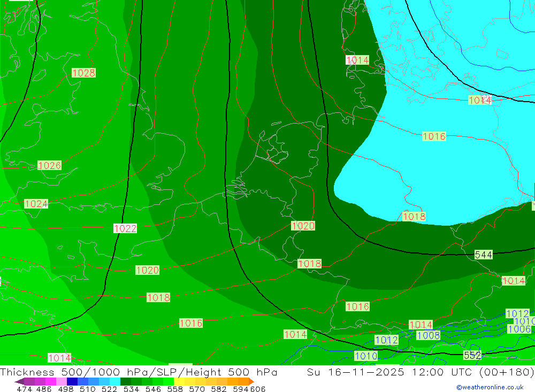The height and width of the screenshot is (392, 535).
Task: Click the blue 1008 pressure label
Action: (428, 335)
